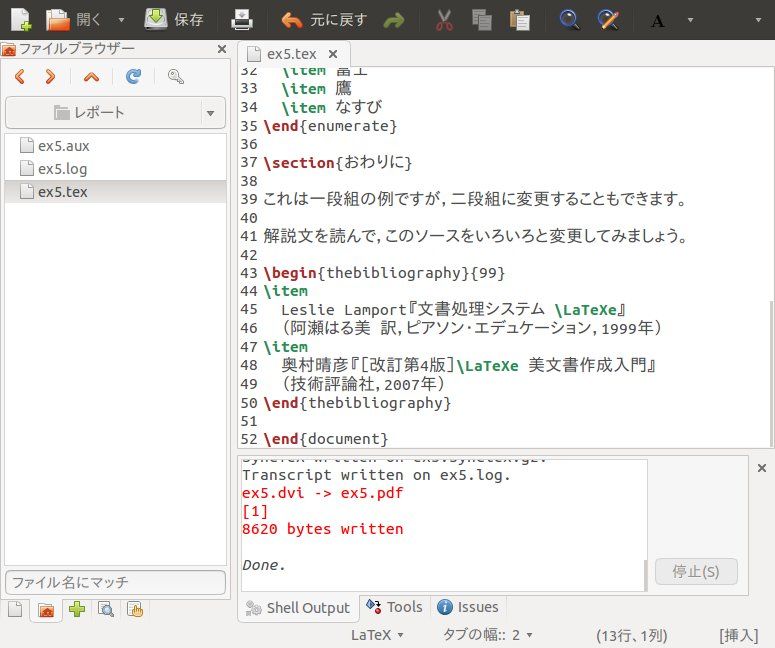This screenshot has width=775, height=648.
Task: Go forward in file browser
Action: coord(50,77)
